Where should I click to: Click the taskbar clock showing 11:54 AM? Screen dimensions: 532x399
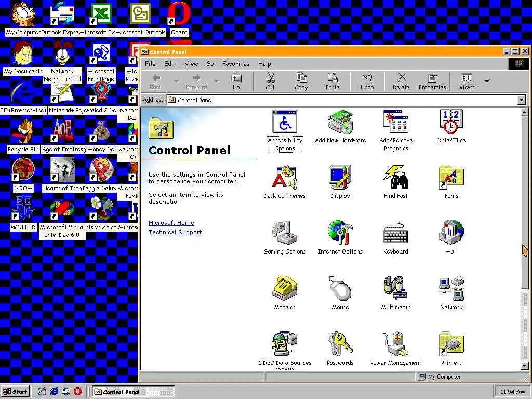[x=512, y=392]
